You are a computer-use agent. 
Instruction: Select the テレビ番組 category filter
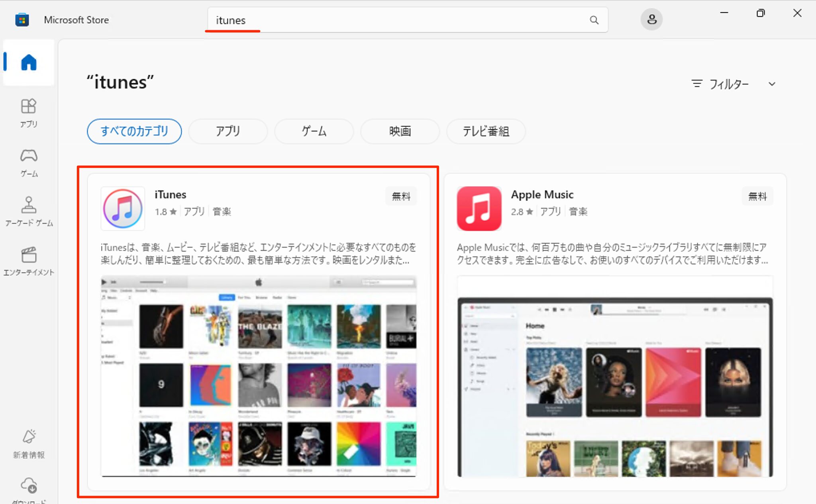486,131
